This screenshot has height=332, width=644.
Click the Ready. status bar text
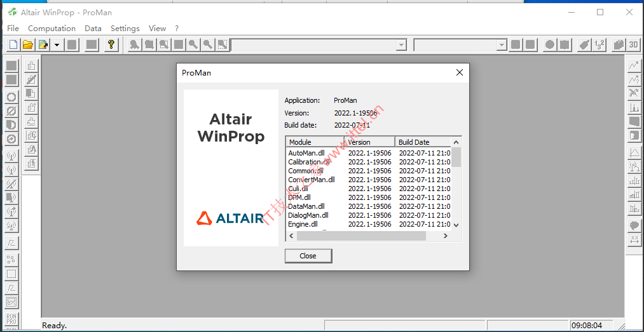coord(54,326)
